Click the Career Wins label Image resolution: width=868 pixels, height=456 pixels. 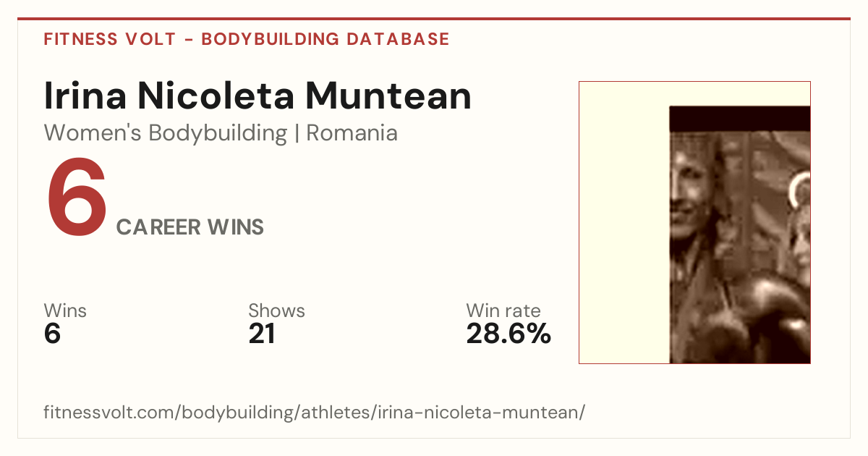click(x=190, y=227)
